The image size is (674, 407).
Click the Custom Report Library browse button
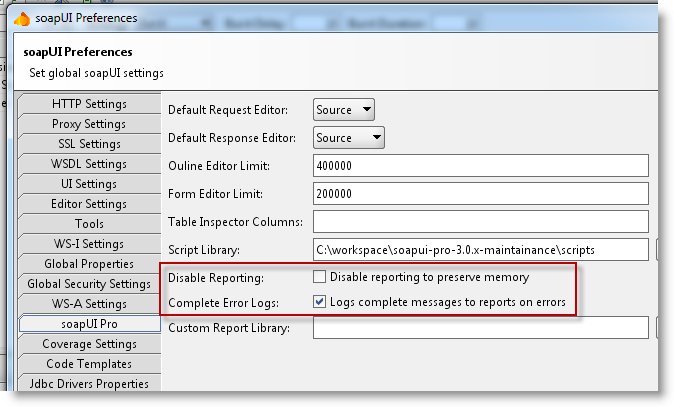tap(657, 327)
